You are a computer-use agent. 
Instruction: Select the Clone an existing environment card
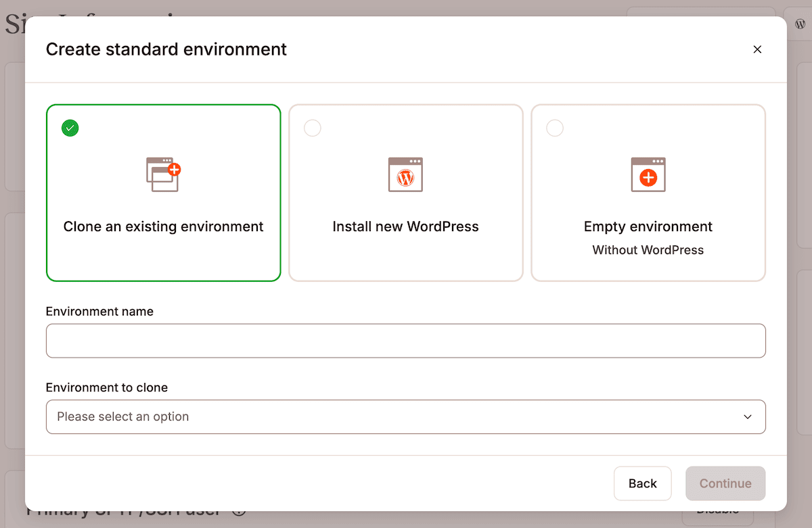(x=163, y=193)
